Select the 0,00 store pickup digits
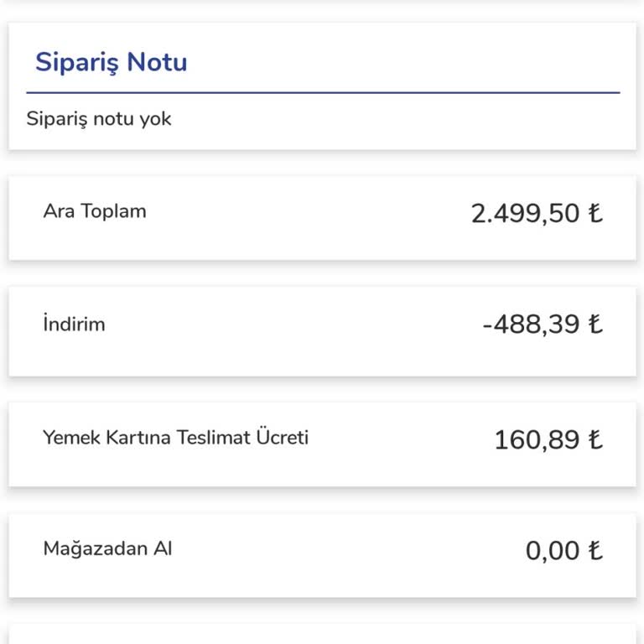644x644 pixels. [x=553, y=551]
